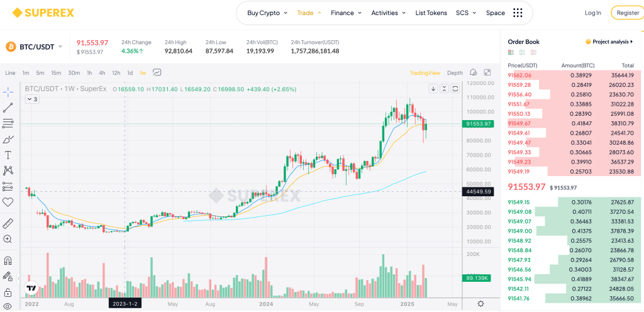Image resolution: width=644 pixels, height=312 pixels.
Task: Pick the ruler measure tool
Action: point(8,223)
